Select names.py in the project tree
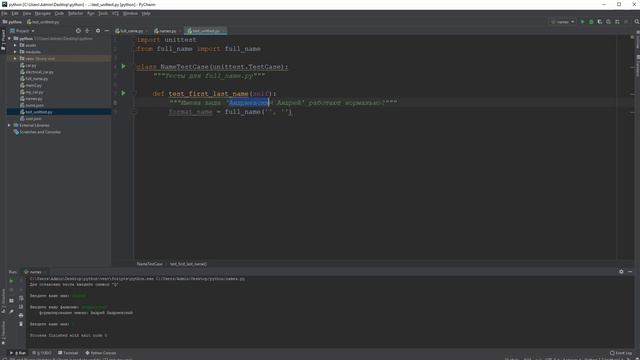The width and height of the screenshot is (640, 360). tap(31, 98)
